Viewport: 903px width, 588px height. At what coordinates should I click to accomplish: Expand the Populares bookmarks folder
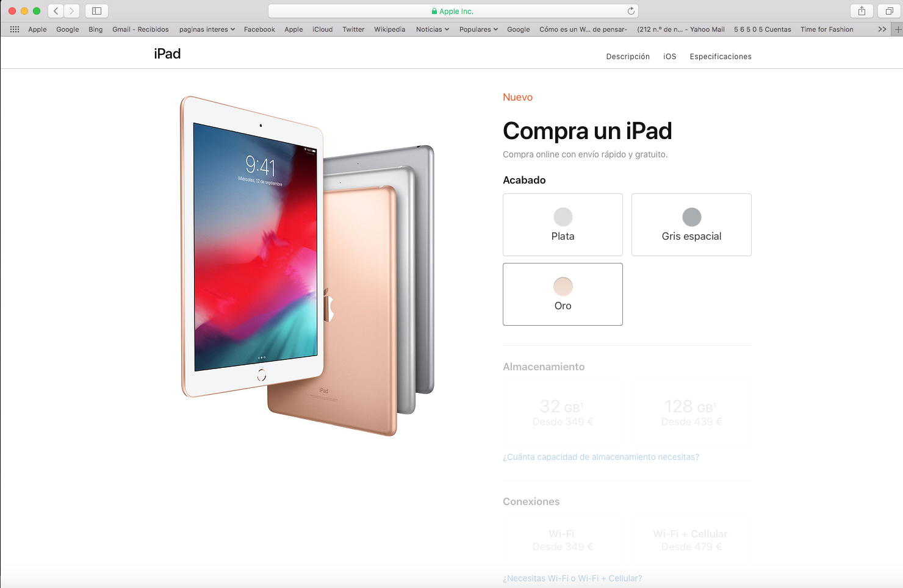pos(478,29)
